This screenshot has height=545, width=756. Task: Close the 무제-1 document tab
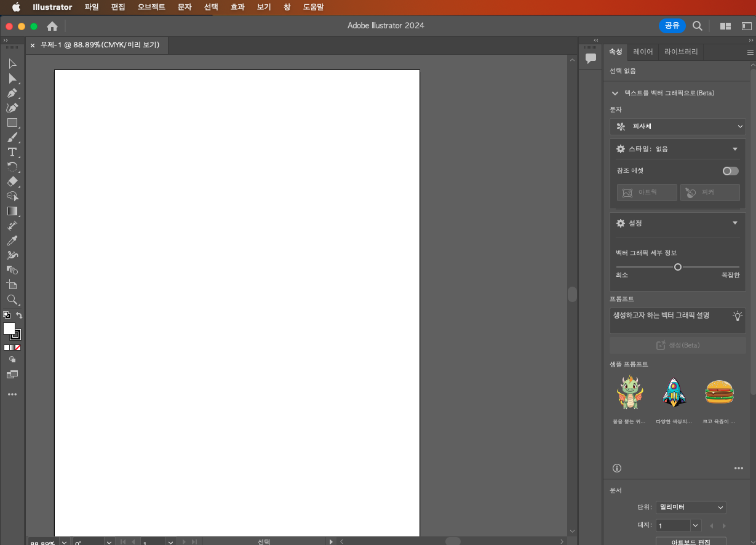[33, 45]
